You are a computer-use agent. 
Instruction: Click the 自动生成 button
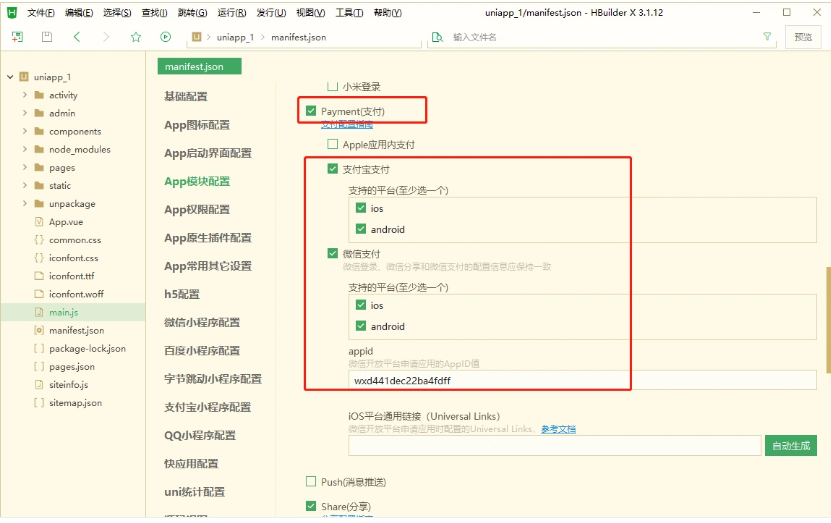pos(791,446)
